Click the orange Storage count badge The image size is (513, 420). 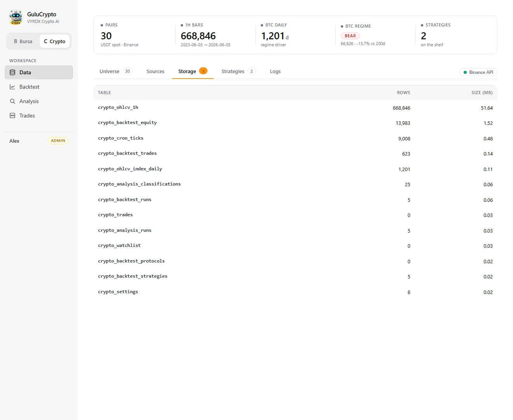203,71
